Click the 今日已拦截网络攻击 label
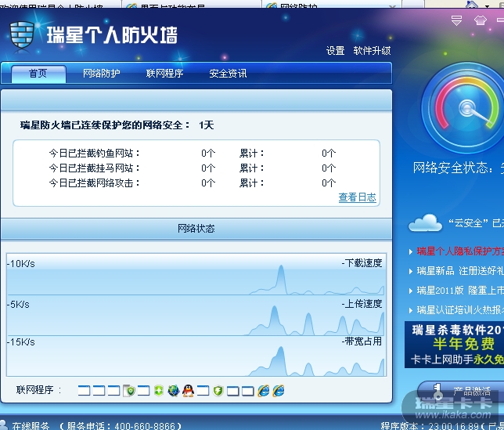The height and width of the screenshot is (430, 504). 95,183
